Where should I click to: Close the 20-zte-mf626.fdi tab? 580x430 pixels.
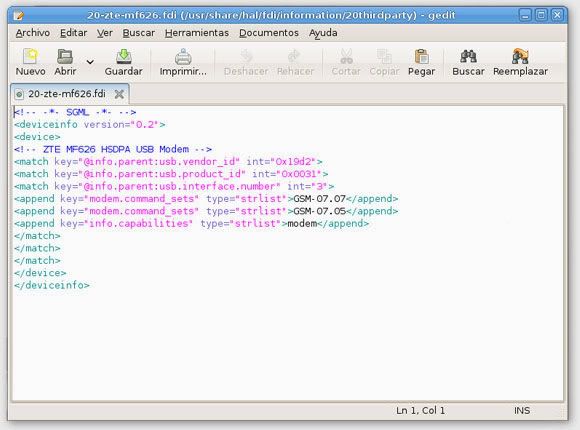click(119, 94)
